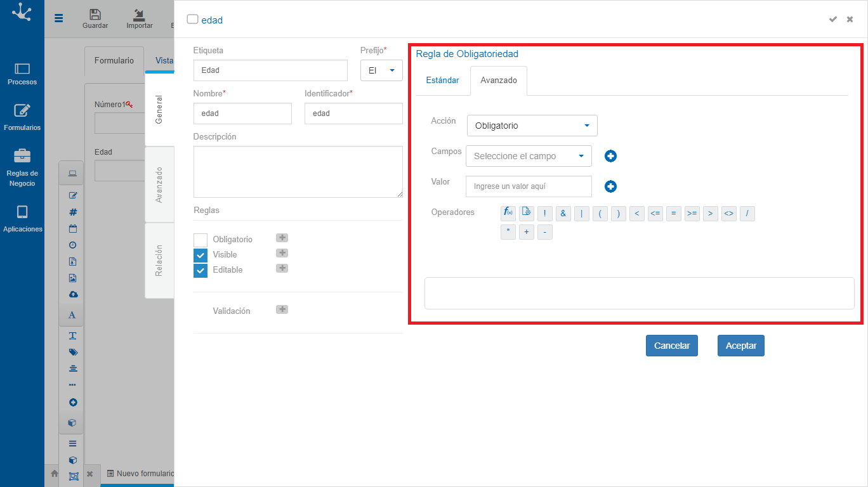Insert the - subtraction operator
868x487 pixels.
544,232
